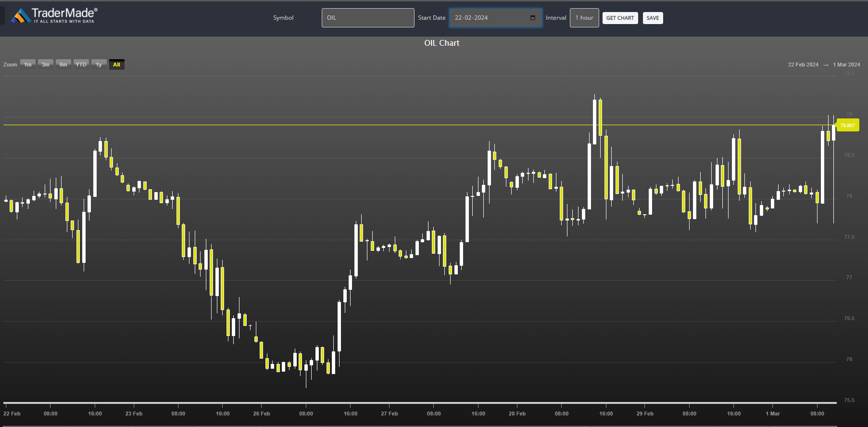Click the Zoom label
Image resolution: width=868 pixels, height=427 pixels.
click(x=10, y=65)
